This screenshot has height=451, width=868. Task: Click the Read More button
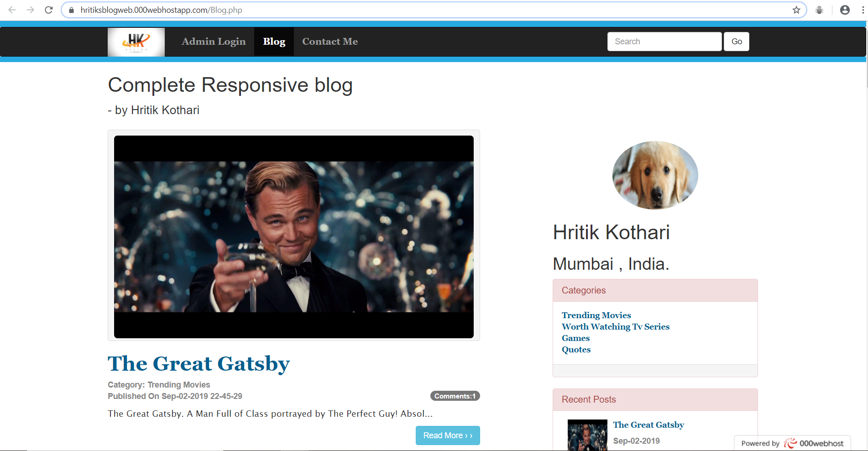(x=448, y=435)
